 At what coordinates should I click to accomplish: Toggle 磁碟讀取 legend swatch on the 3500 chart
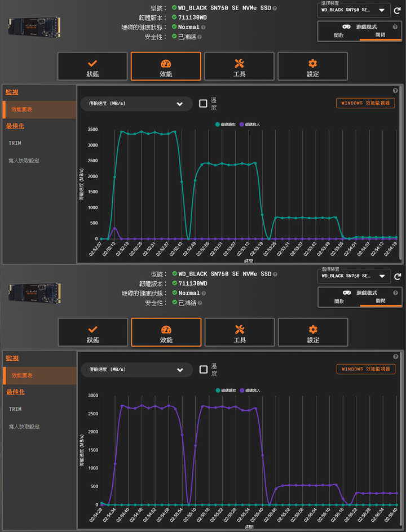coord(217,125)
